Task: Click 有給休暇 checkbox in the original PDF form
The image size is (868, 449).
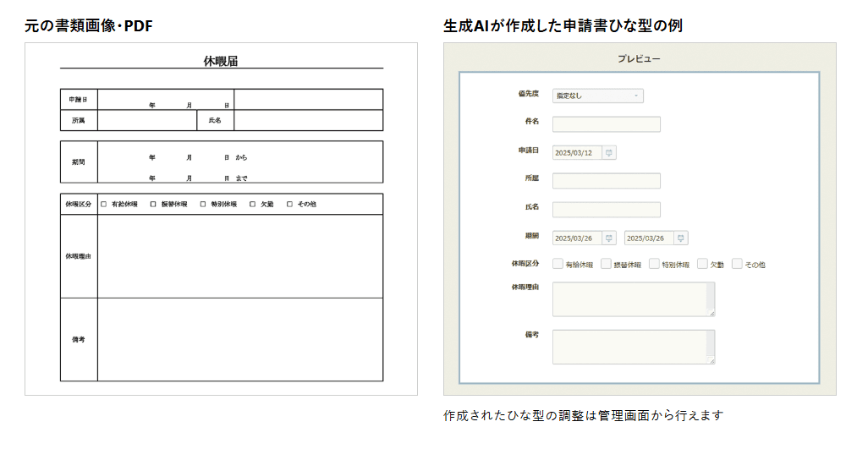Action: [x=103, y=204]
